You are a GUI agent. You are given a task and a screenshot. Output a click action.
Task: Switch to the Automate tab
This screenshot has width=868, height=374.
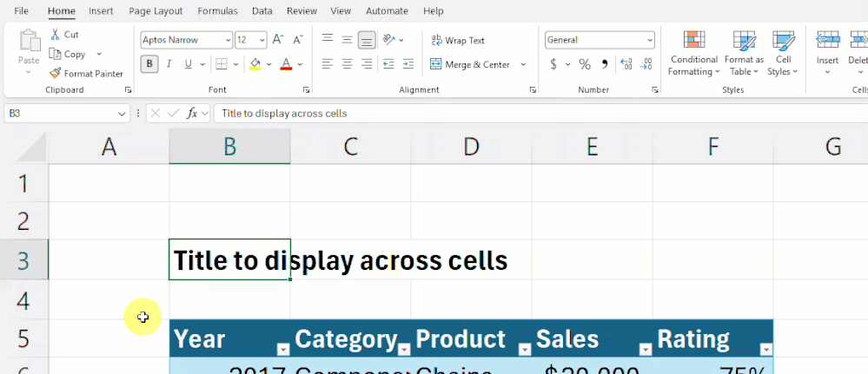(x=387, y=10)
